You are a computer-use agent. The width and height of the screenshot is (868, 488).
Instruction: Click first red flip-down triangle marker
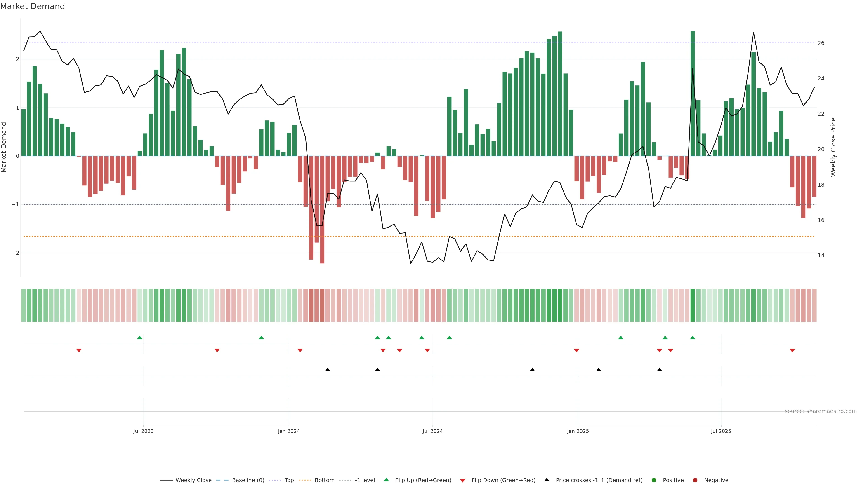[x=79, y=351]
